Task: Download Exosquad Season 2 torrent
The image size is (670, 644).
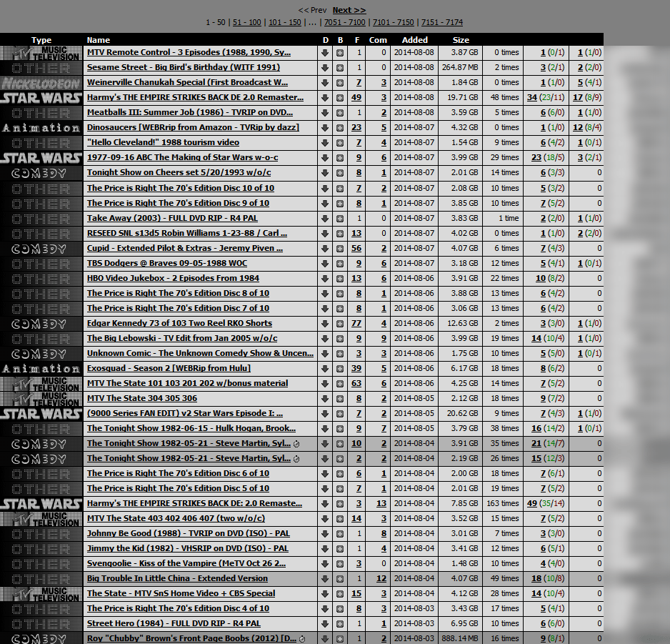Action: [x=325, y=369]
